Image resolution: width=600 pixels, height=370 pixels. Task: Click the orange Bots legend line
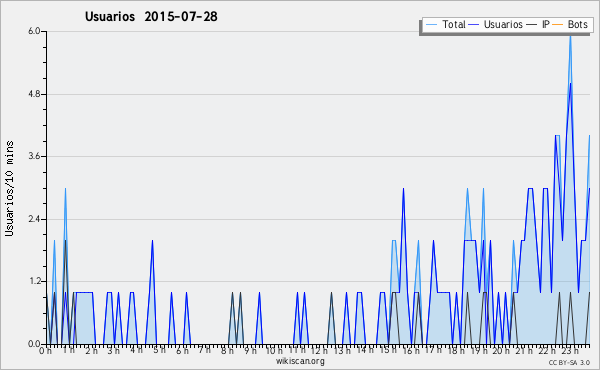coord(558,25)
